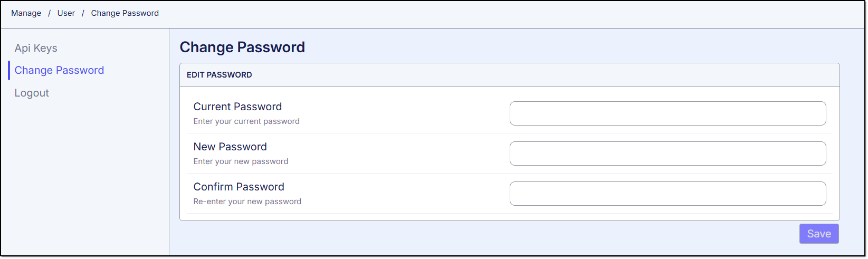
Task: Click the Change Password breadcrumb item
Action: pyautogui.click(x=125, y=13)
